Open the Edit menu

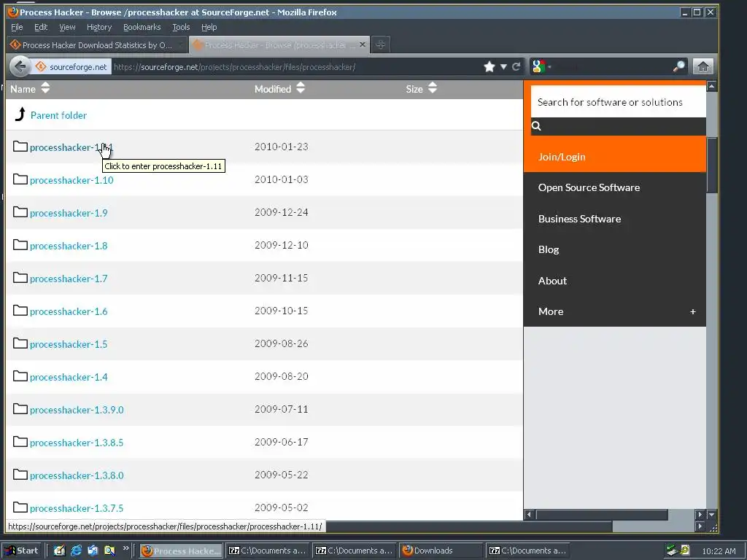point(41,27)
